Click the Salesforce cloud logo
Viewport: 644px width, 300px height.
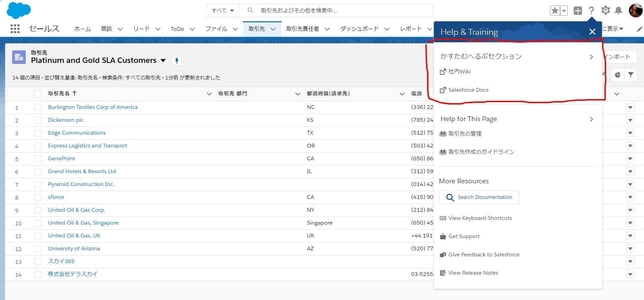(19, 10)
